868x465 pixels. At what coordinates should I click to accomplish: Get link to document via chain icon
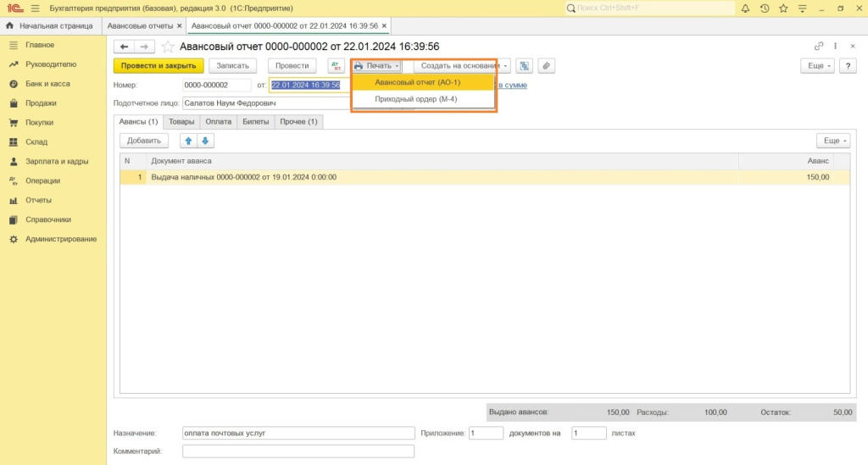click(819, 46)
